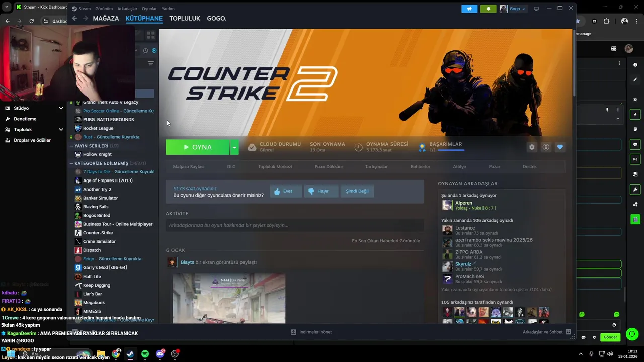Open Steam announcements megaphone button
The image size is (644, 362).
click(469, 9)
